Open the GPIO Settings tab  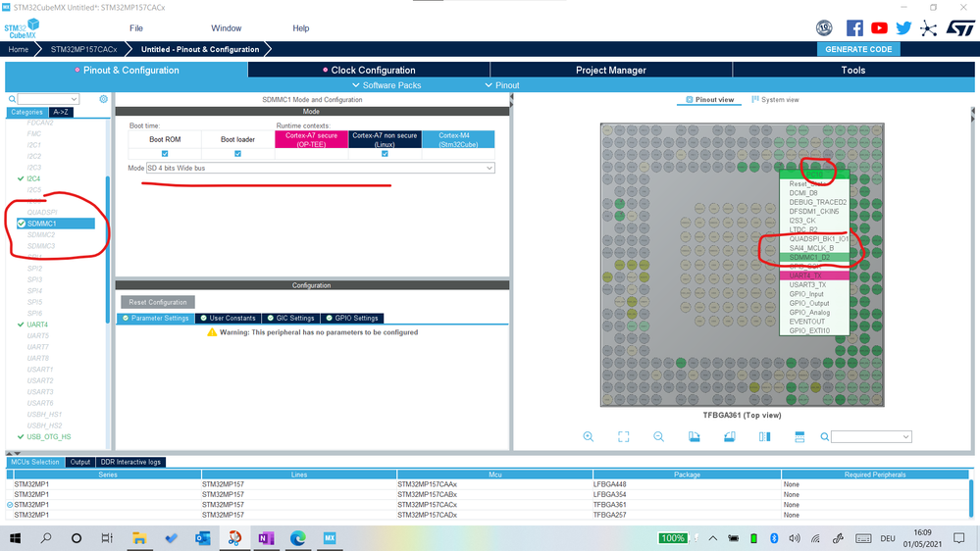point(352,318)
